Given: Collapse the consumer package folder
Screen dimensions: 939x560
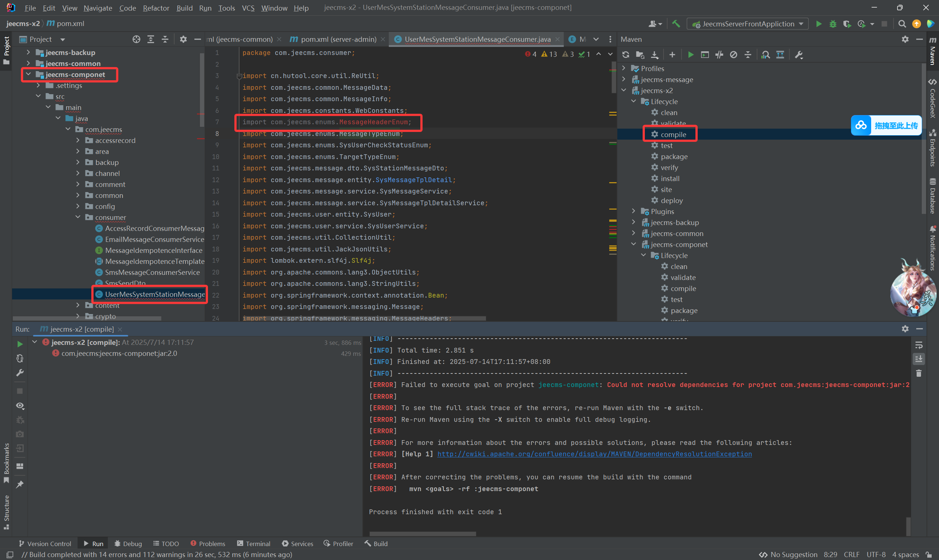Looking at the screenshot, I should point(78,217).
